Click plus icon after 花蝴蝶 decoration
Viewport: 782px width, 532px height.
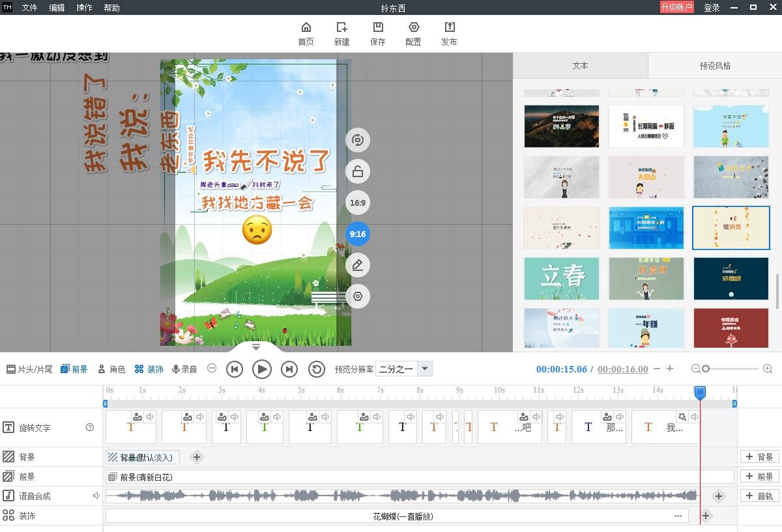click(705, 516)
